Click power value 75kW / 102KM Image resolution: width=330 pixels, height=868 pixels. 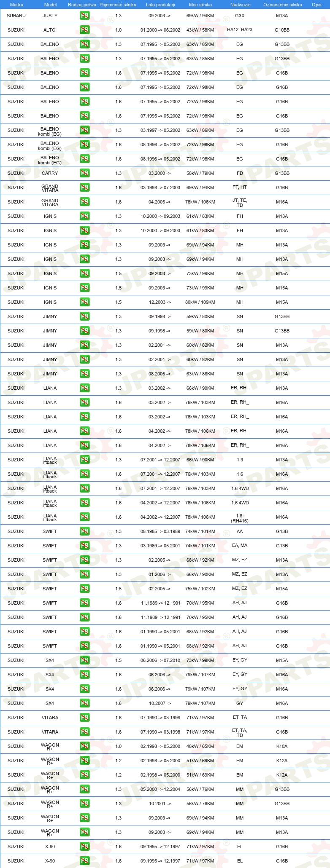click(200, 589)
